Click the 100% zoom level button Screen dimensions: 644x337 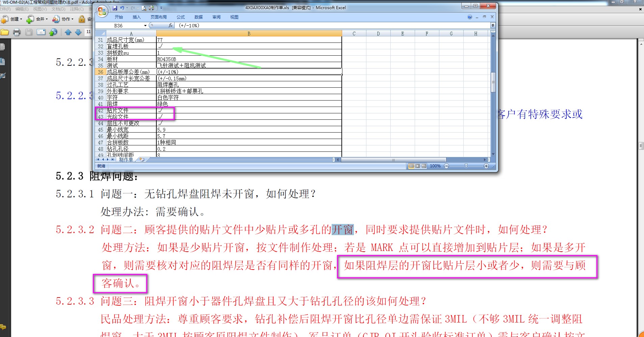(435, 166)
